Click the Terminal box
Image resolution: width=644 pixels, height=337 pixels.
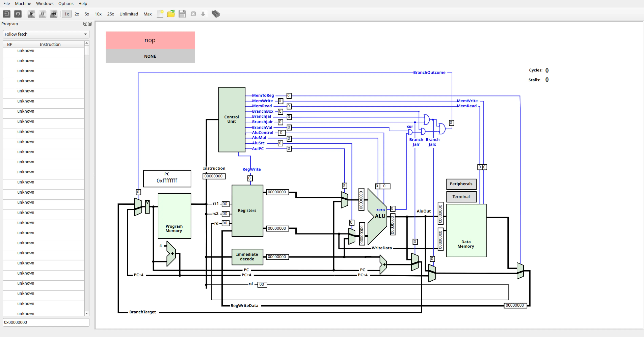pyautogui.click(x=461, y=197)
